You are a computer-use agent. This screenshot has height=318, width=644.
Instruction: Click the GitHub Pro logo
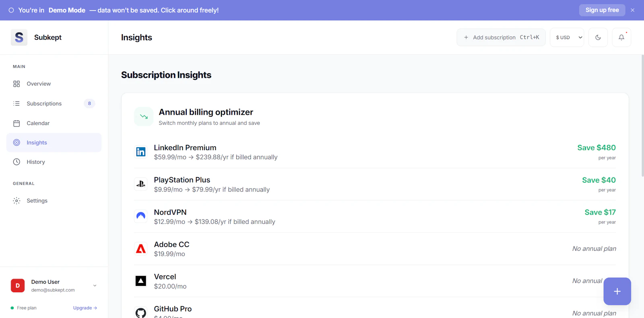(141, 312)
